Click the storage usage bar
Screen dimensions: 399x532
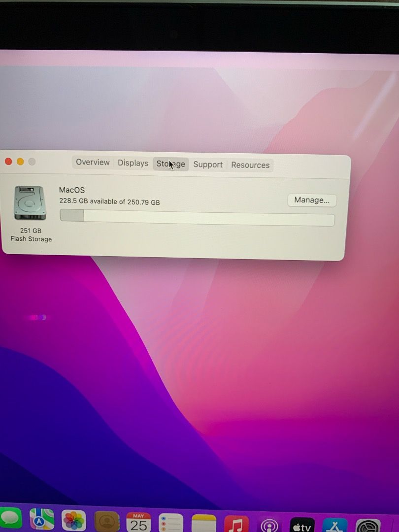click(197, 218)
